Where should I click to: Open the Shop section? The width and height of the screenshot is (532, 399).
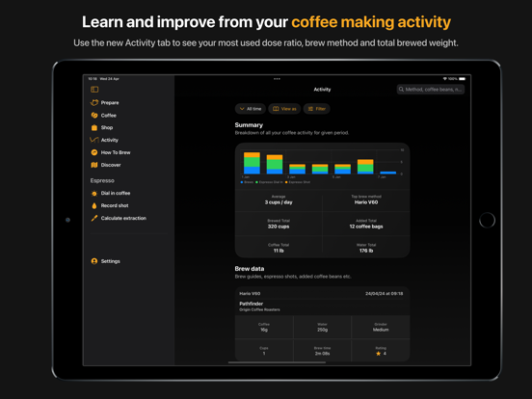point(107,127)
